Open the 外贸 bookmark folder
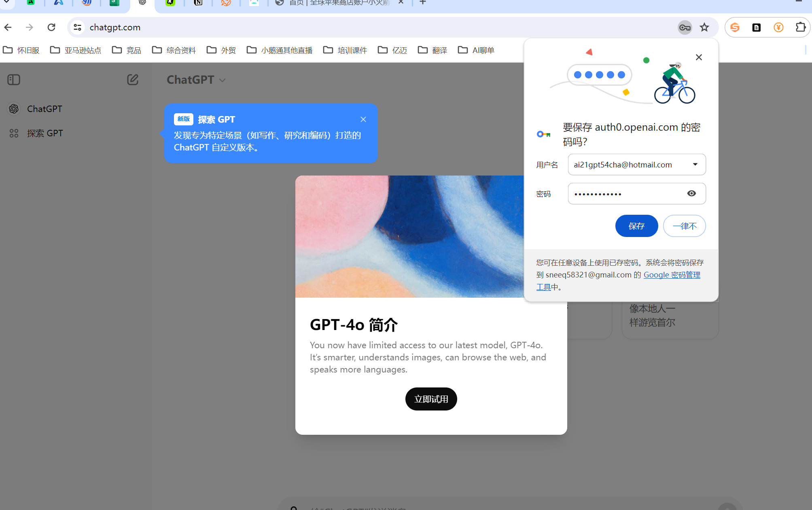812x510 pixels. coord(221,50)
